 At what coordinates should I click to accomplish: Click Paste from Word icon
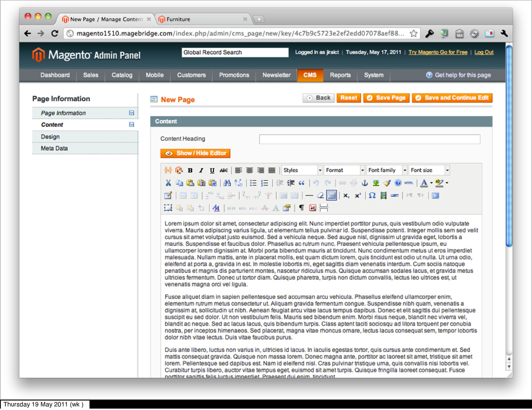[212, 183]
